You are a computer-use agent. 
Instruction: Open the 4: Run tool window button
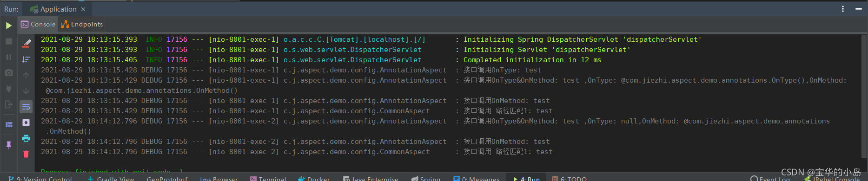[526, 179]
